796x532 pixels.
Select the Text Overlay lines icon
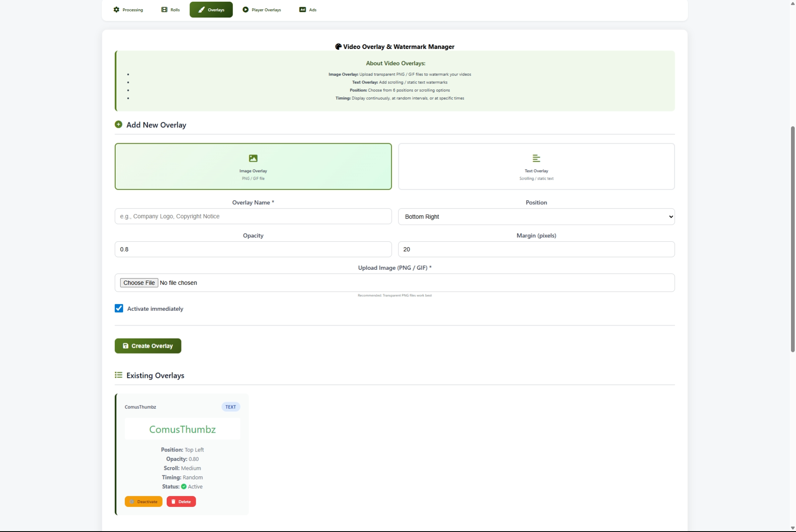[536, 158]
